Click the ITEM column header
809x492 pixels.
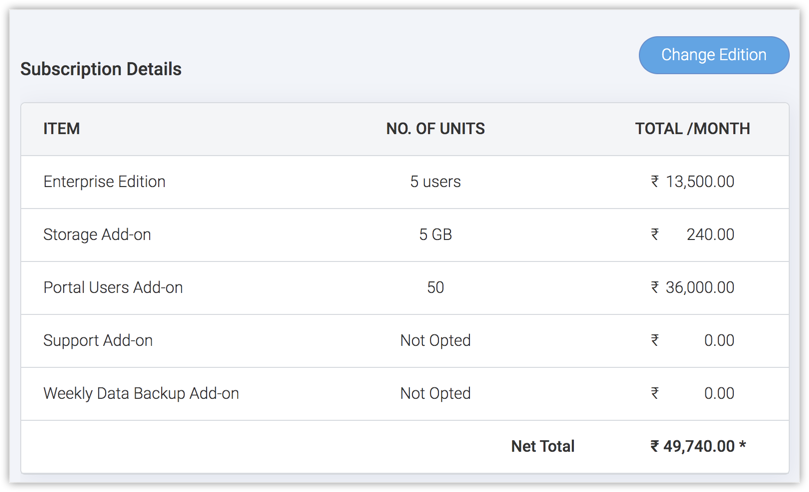click(x=62, y=129)
